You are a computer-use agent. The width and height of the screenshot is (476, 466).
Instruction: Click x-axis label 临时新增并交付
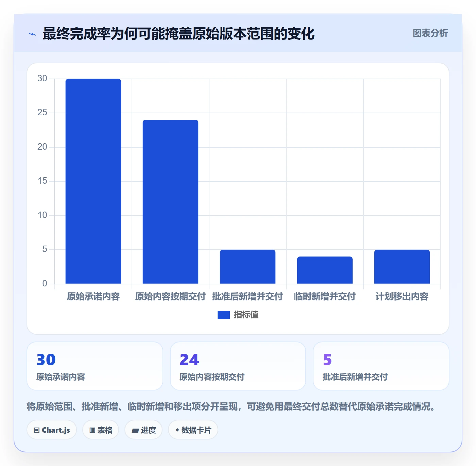click(x=325, y=297)
